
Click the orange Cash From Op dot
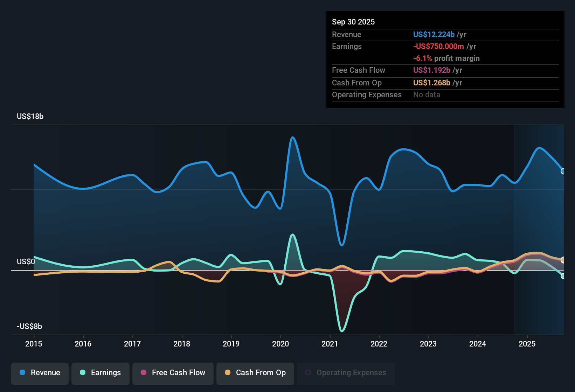coord(228,373)
